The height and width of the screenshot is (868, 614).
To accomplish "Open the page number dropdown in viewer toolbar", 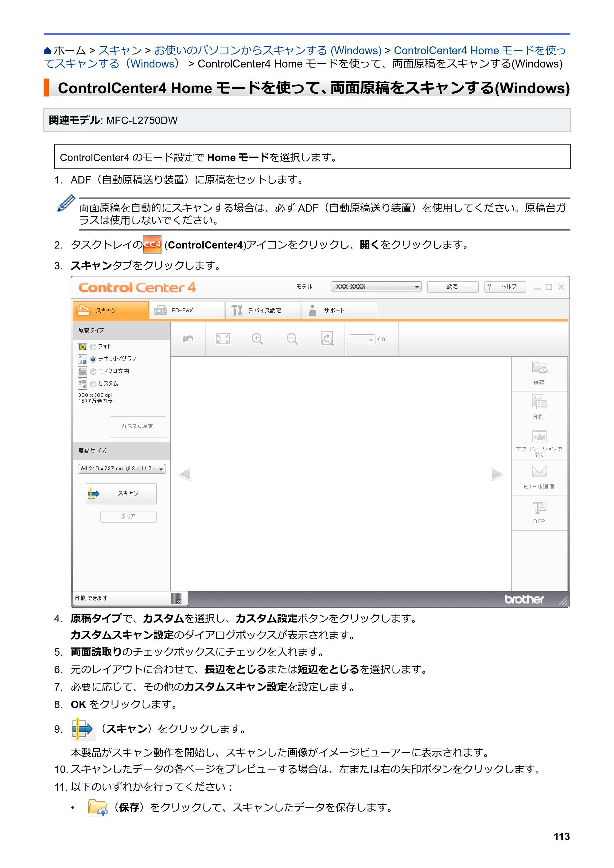I will click(x=363, y=339).
